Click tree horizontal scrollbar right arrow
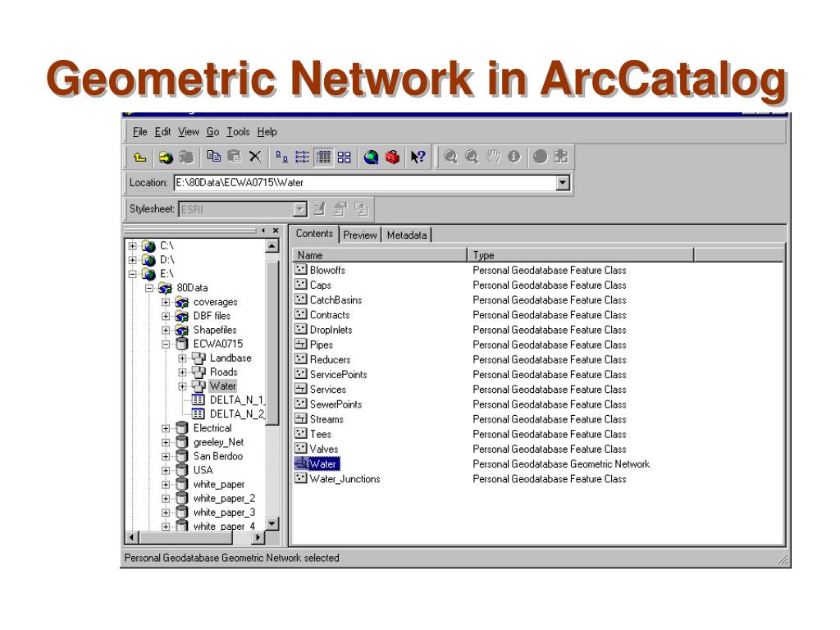Screen dimensions: 840x630 pyautogui.click(x=258, y=537)
